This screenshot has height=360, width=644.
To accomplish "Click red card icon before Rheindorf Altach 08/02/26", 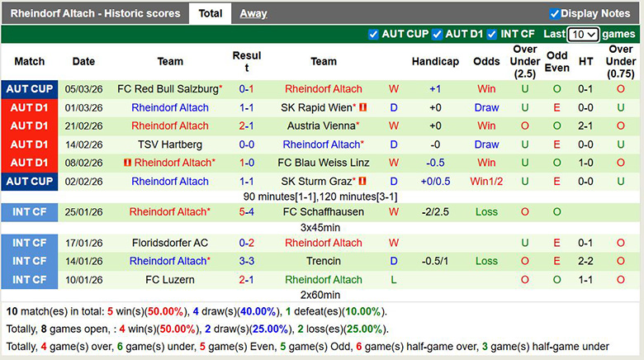I will coord(126,163).
